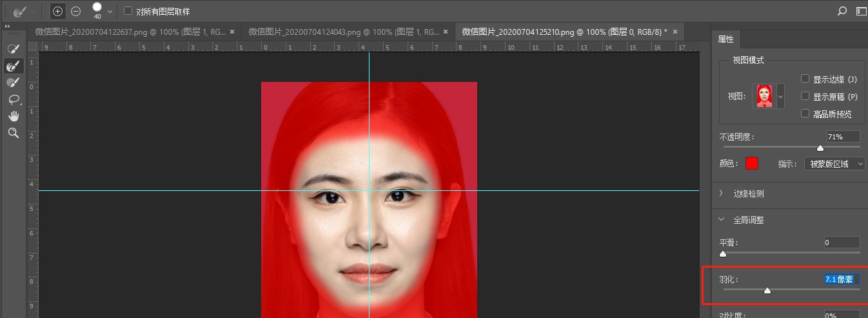Toggle the 显示原稿 (P) checkbox
Viewport: 868px width, 318px height.
pos(805,96)
